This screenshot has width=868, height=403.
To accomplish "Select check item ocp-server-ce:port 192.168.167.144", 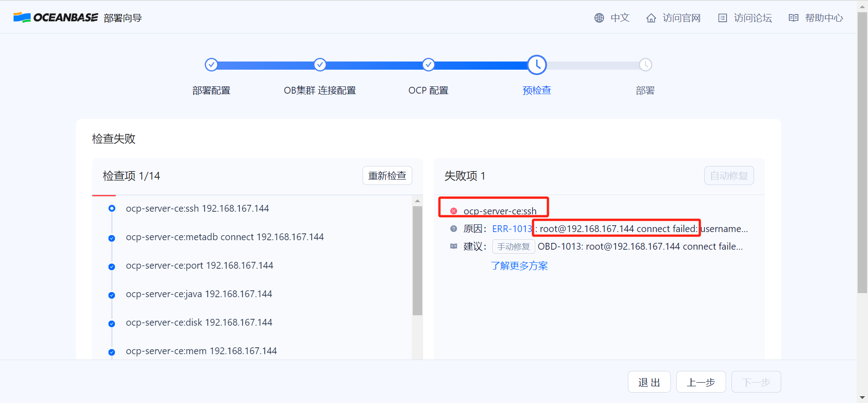I will point(200,266).
